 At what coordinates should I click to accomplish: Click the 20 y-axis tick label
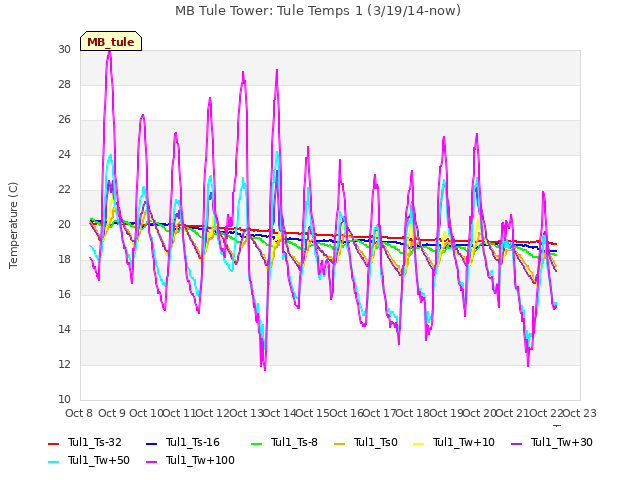coord(64,224)
